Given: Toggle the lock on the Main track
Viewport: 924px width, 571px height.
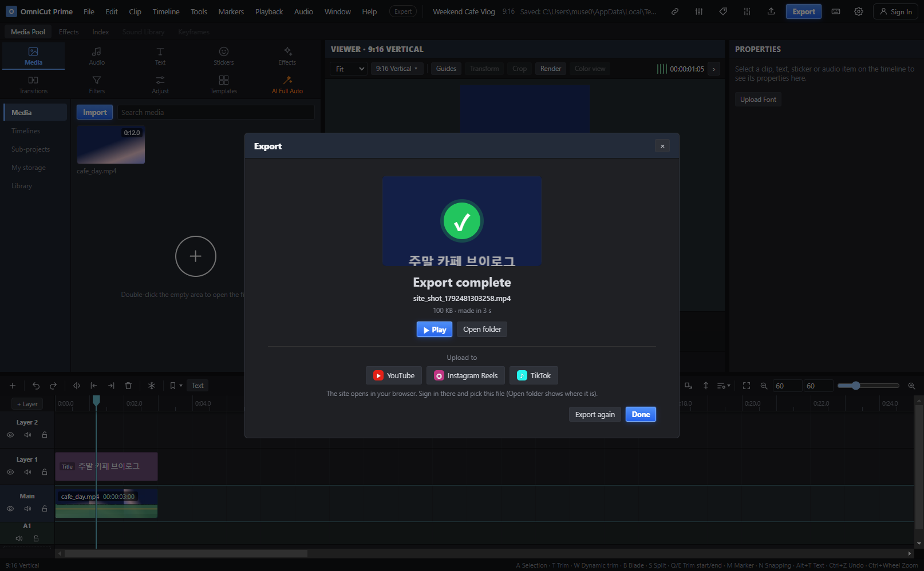Looking at the screenshot, I should 45,509.
